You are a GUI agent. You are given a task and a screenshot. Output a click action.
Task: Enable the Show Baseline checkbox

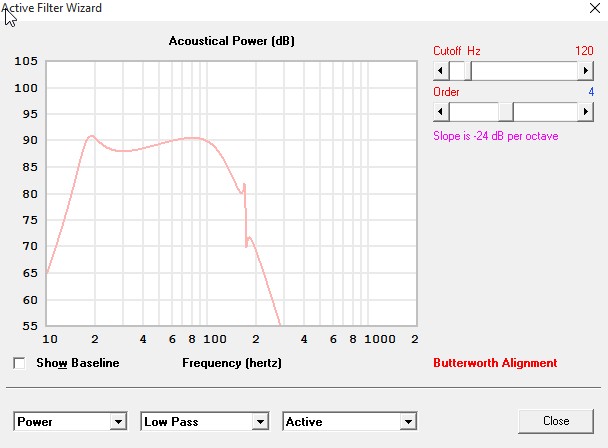tap(19, 363)
